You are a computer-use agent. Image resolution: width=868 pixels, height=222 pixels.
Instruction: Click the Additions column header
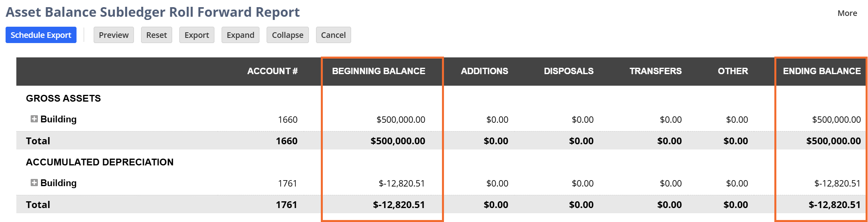[485, 71]
